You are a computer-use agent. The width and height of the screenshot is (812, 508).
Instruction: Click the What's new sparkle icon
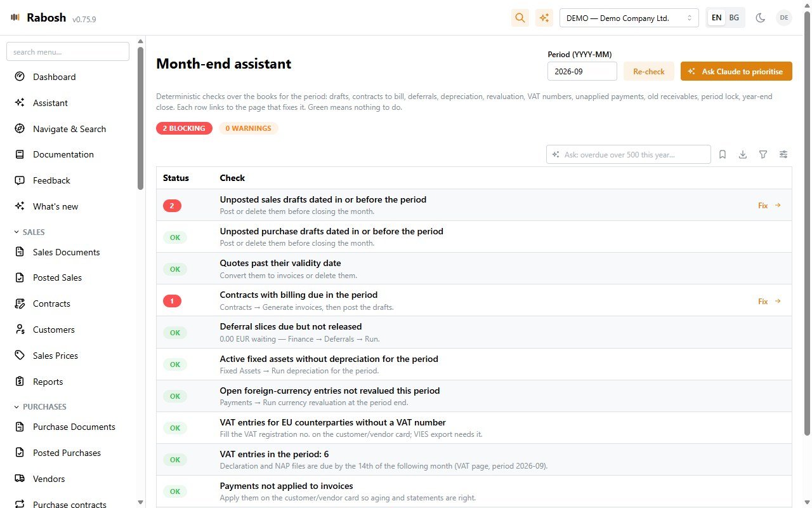tap(20, 206)
